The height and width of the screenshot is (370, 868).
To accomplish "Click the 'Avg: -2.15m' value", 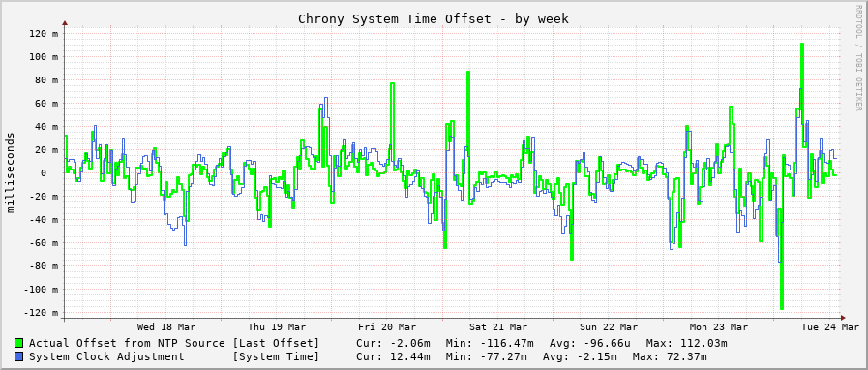I will (x=580, y=356).
